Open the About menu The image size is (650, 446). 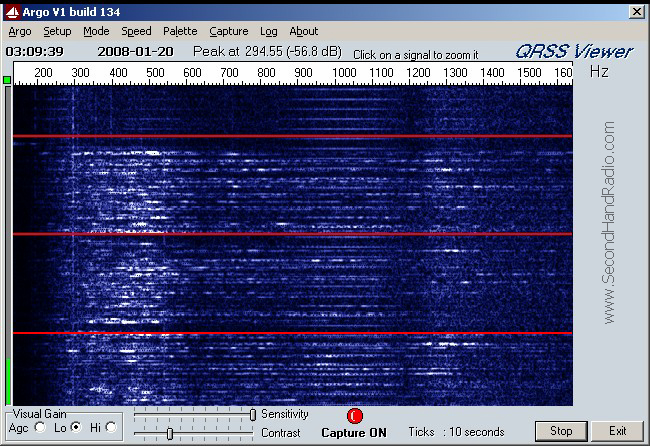tap(303, 32)
